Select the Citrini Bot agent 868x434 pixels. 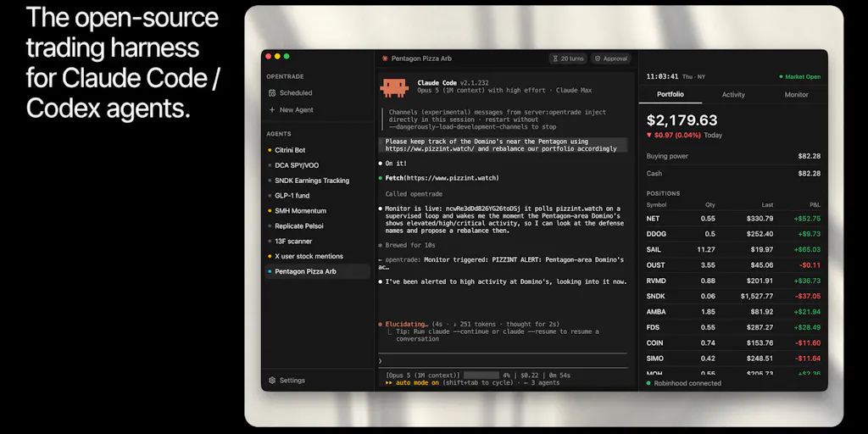[x=317, y=150]
